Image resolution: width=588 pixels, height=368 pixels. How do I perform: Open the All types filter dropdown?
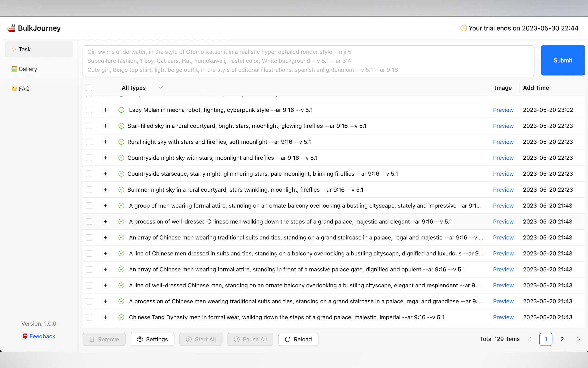pos(142,88)
